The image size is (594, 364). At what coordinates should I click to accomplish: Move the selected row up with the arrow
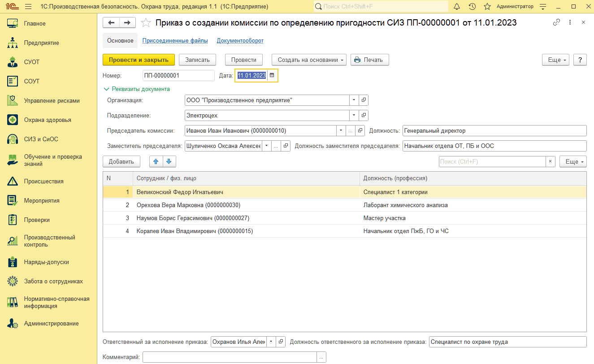156,161
